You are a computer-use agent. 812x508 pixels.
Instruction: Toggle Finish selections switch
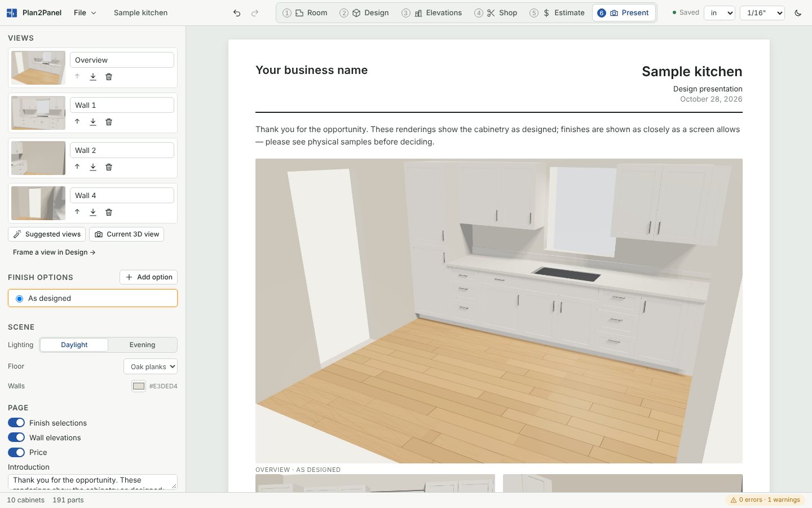(16, 423)
